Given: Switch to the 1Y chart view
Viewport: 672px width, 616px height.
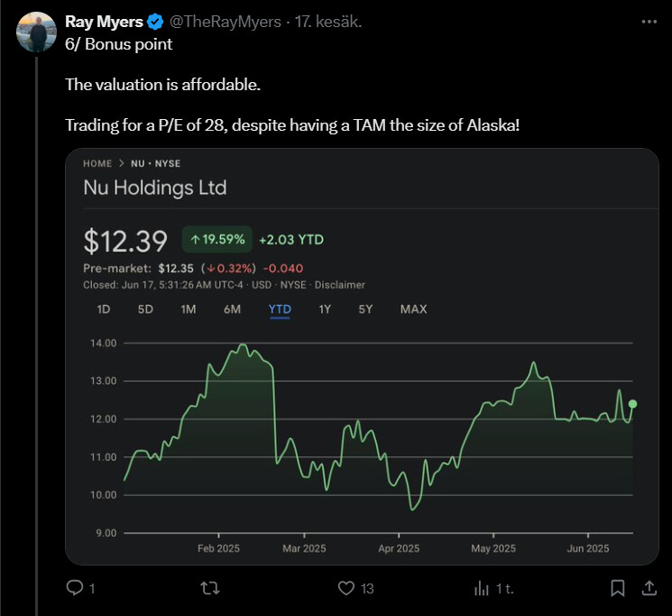Looking at the screenshot, I should coord(325,309).
